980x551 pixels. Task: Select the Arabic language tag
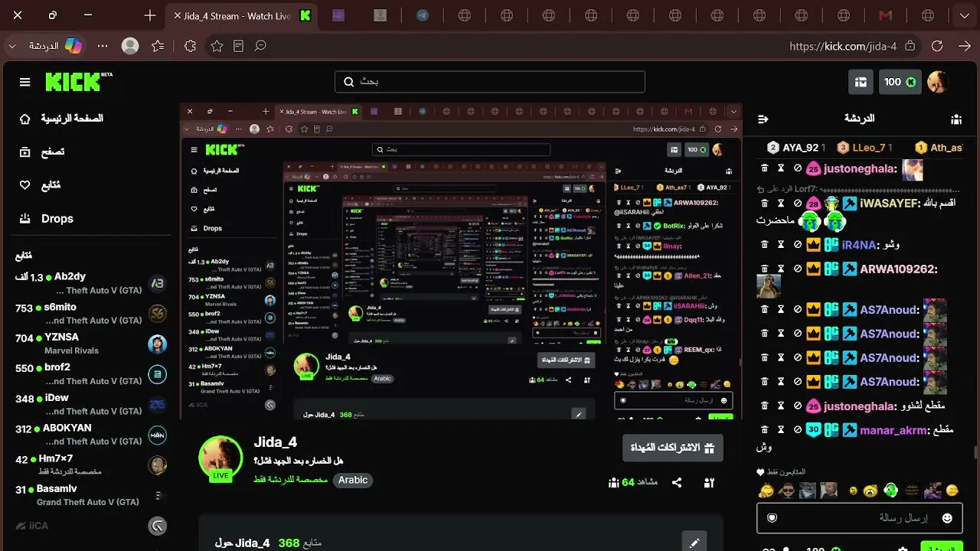point(353,480)
